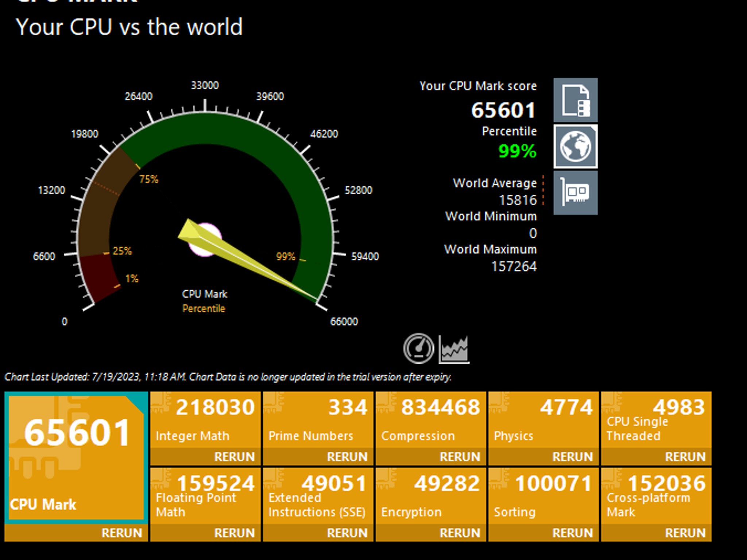Click the hardware card comparison icon
This screenshot has height=560, width=747.
[576, 193]
